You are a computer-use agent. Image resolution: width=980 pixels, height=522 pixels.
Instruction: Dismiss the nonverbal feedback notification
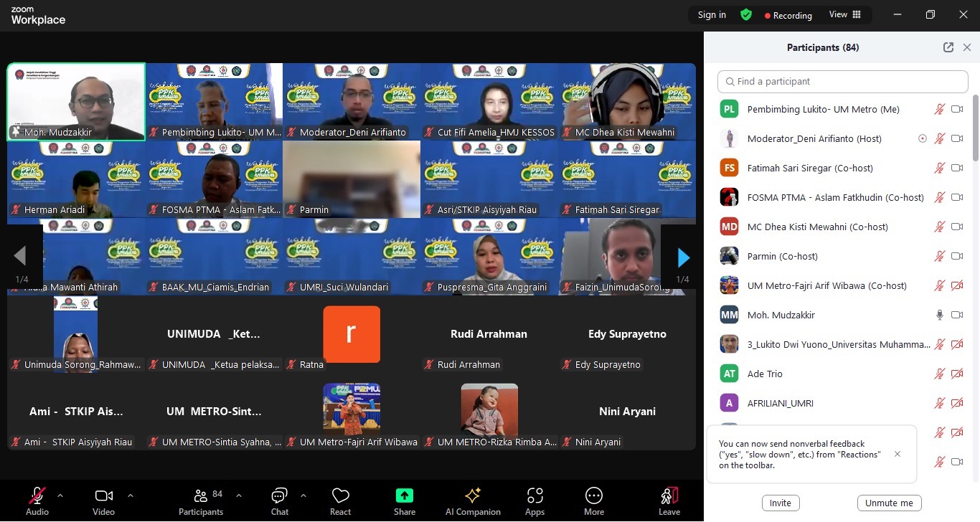pyautogui.click(x=897, y=454)
